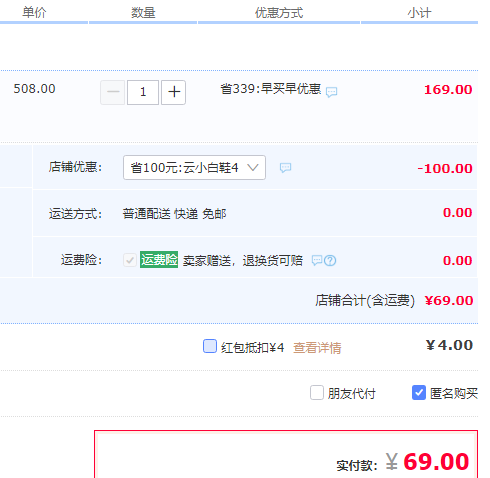Click the chevron arrow of 店铺优惠 selector
The height and width of the screenshot is (478, 490).
click(x=253, y=167)
